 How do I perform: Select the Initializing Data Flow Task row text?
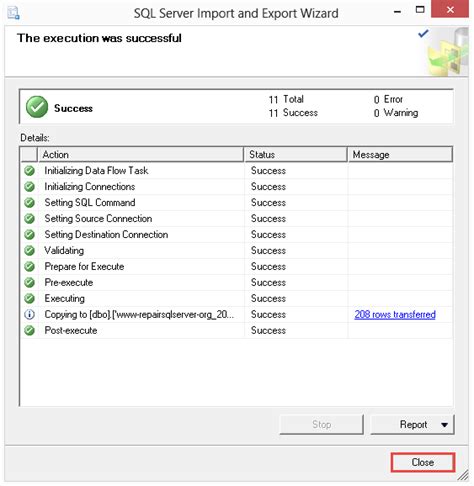(x=96, y=171)
